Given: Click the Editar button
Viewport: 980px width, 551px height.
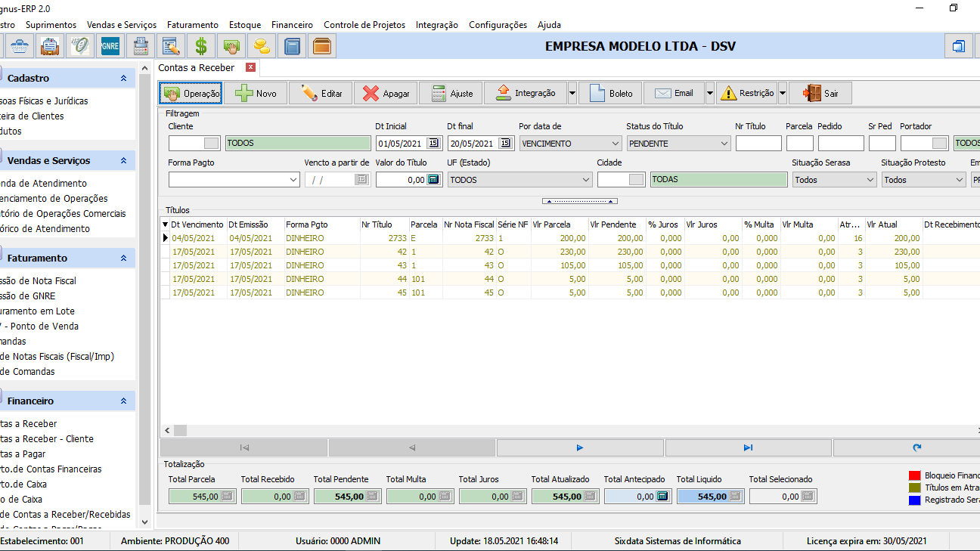Looking at the screenshot, I should [321, 94].
